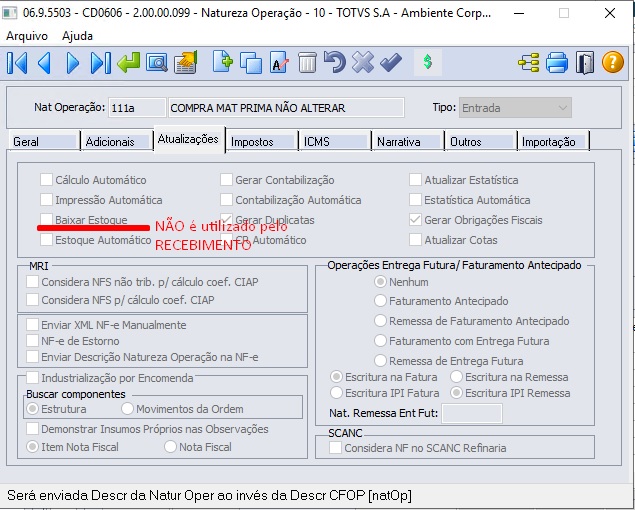Select Faturamento Antecipado radio option
The width and height of the screenshot is (635, 510).
pos(380,301)
